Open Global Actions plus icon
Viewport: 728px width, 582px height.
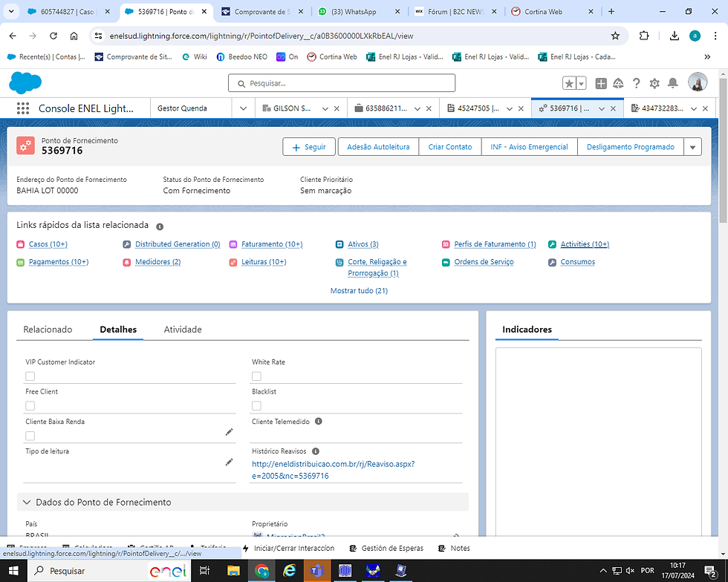click(x=601, y=83)
